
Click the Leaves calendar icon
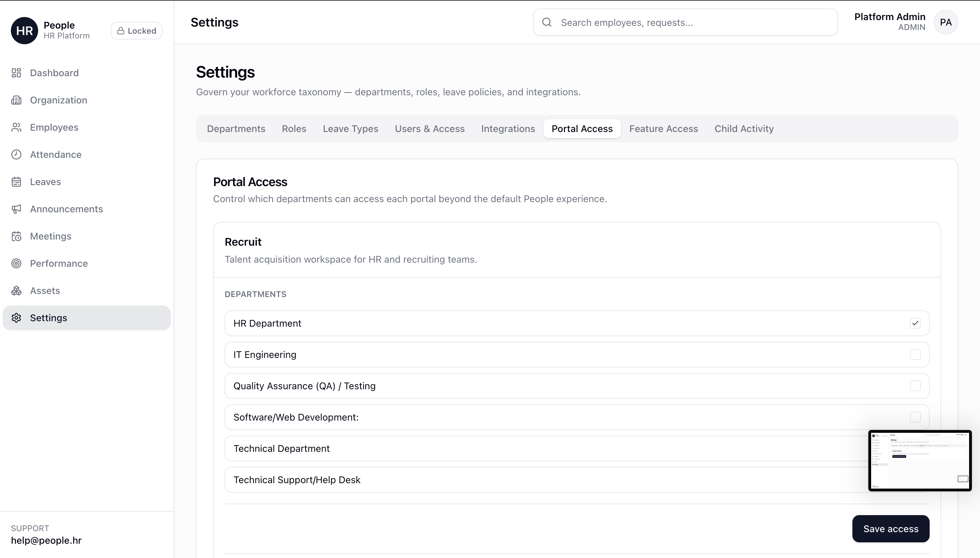tap(16, 182)
